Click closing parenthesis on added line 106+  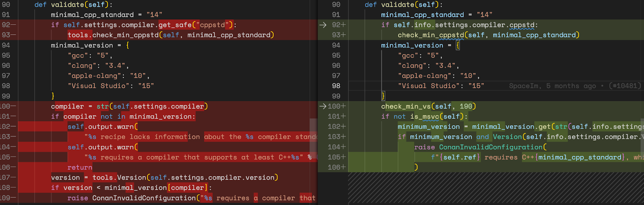[416, 167]
